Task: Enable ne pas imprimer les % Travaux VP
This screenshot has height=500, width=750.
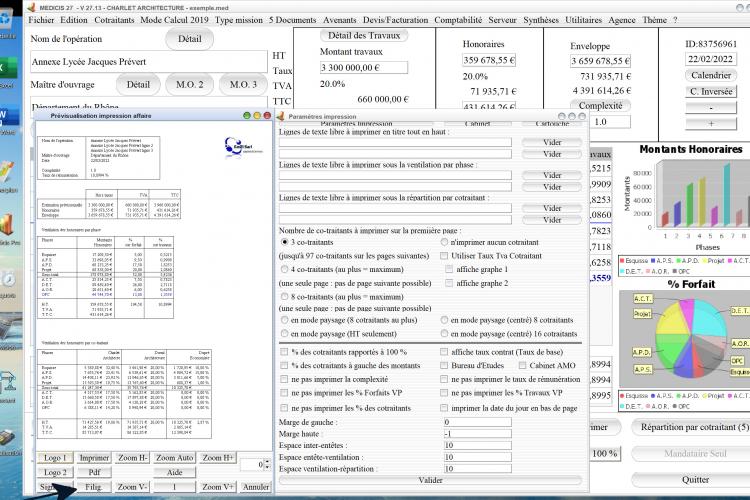Action: point(444,393)
